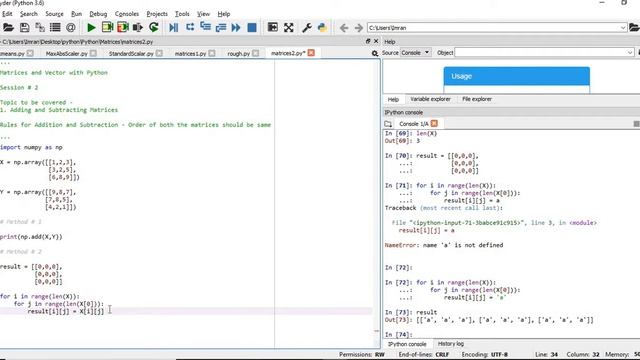640x360 pixels.
Task: Switch to the File explorer tab
Action: [477, 99]
